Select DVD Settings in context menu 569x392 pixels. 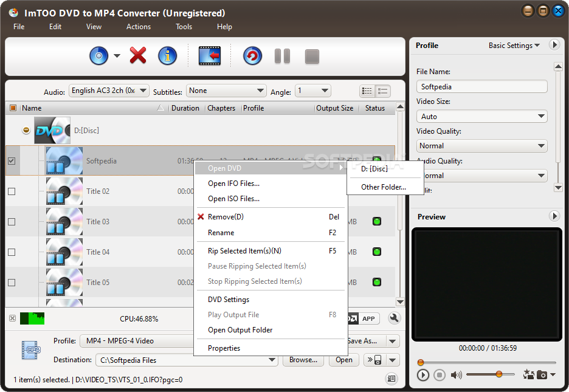(271, 300)
